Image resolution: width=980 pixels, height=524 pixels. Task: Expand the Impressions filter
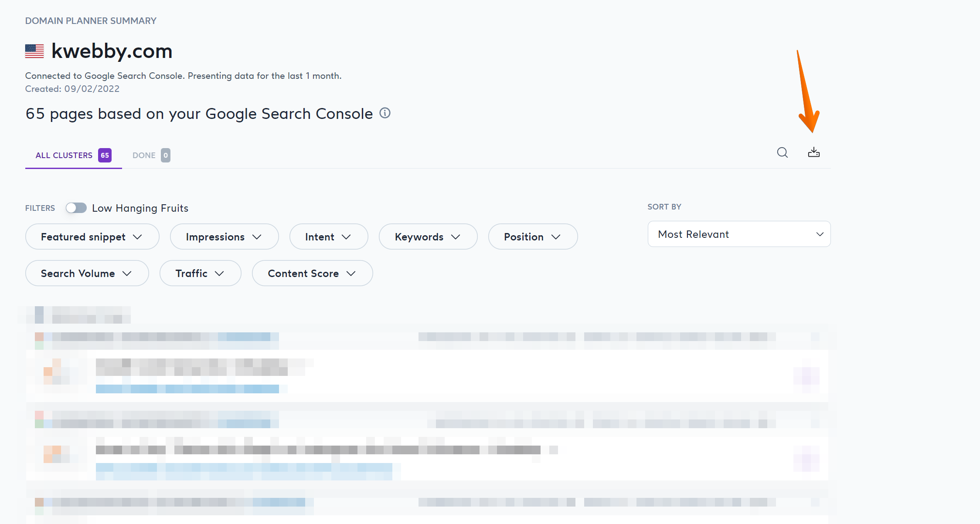coord(224,237)
